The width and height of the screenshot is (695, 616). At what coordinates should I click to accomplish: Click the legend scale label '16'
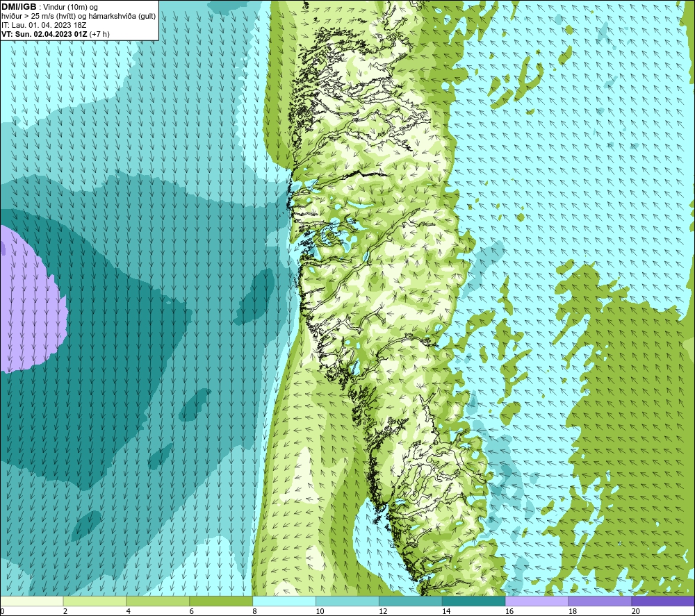(509, 612)
